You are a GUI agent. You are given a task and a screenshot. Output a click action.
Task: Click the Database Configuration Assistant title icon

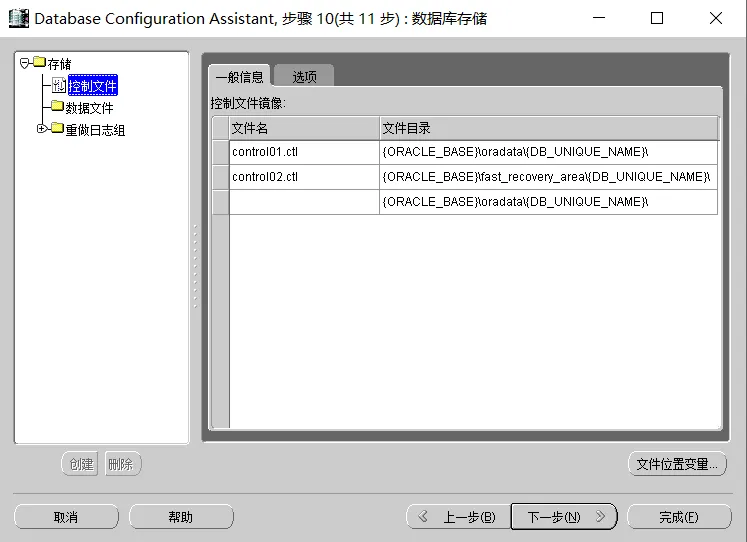coord(19,19)
